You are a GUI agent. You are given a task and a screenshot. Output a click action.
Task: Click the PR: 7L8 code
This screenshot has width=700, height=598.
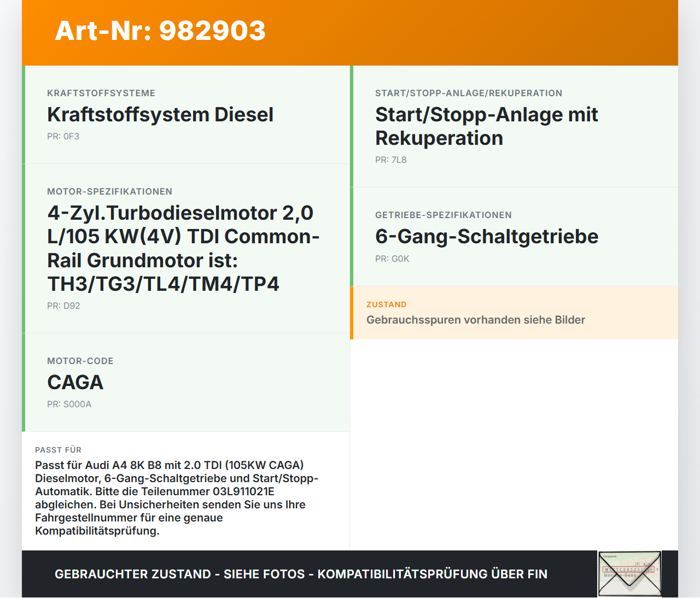coord(390,160)
